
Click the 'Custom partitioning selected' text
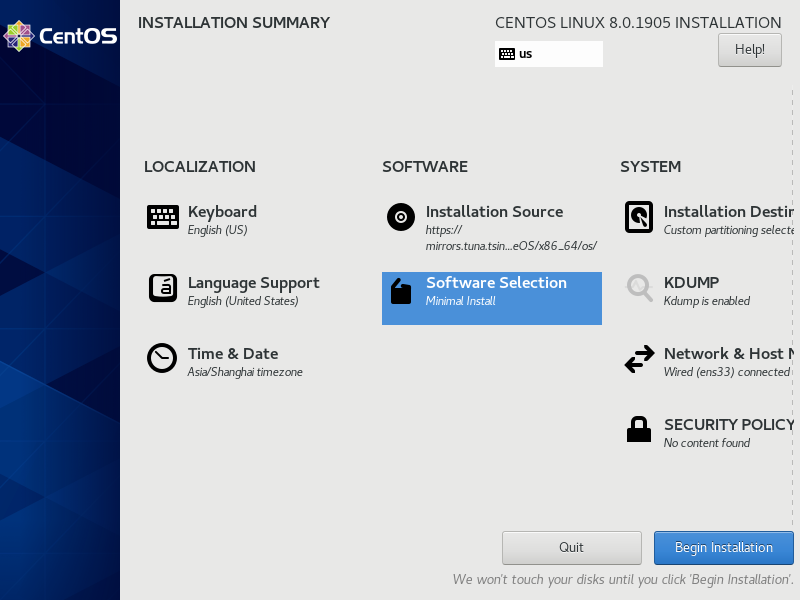point(729,230)
